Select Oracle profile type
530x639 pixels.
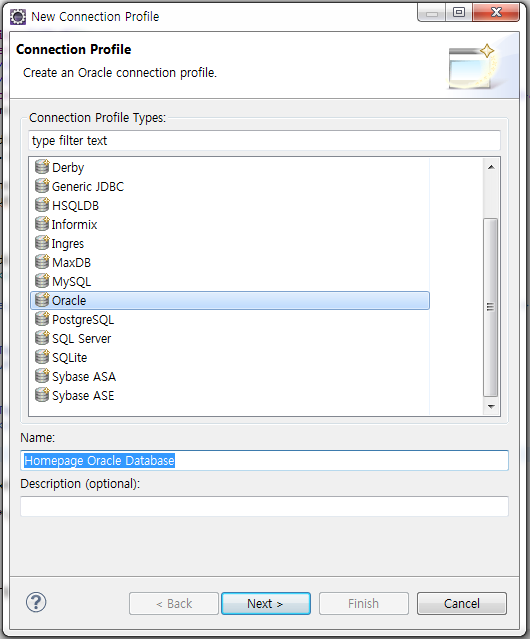click(230, 300)
